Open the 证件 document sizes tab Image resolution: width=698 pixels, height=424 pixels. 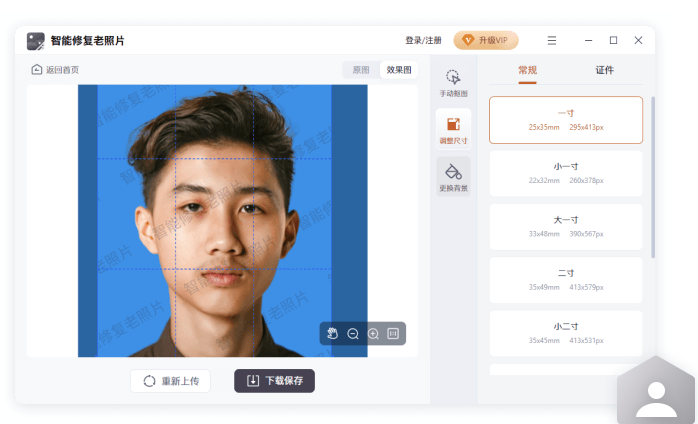604,70
